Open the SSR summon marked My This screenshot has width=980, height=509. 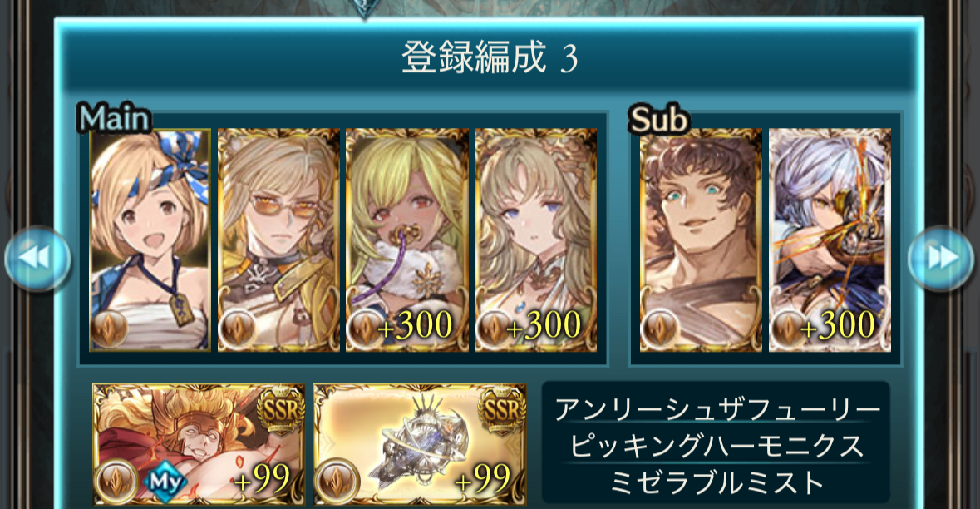pyautogui.click(x=199, y=444)
